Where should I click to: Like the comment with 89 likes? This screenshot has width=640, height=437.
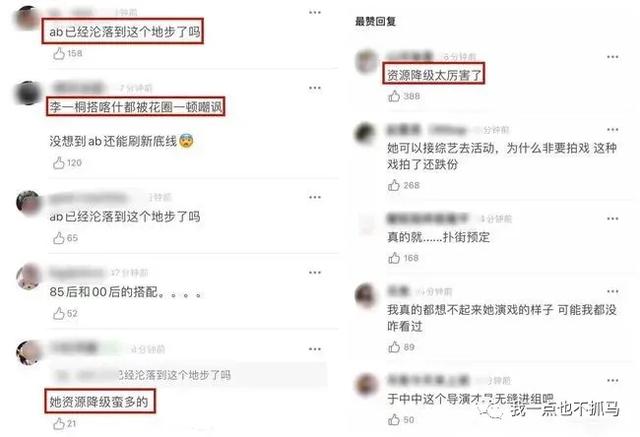click(394, 347)
